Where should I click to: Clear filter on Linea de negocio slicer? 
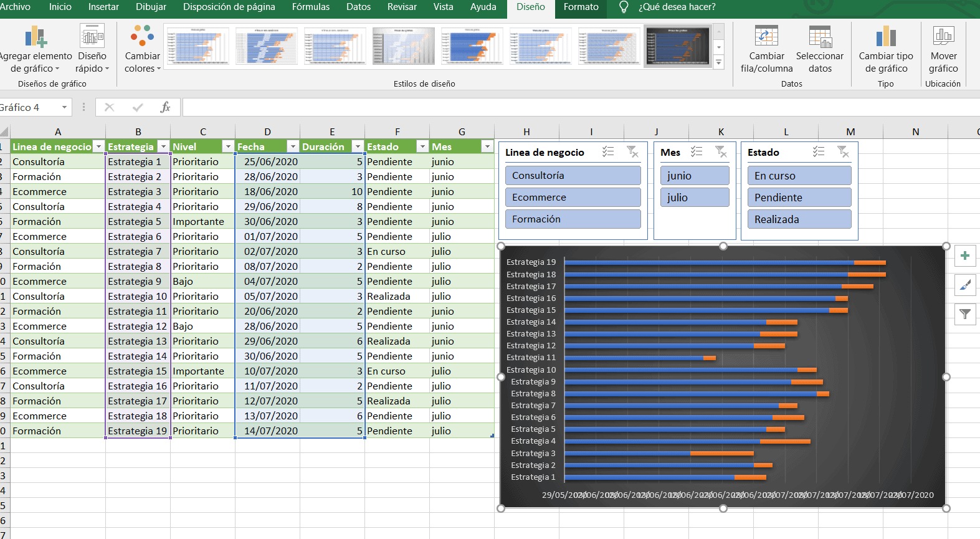(x=632, y=152)
